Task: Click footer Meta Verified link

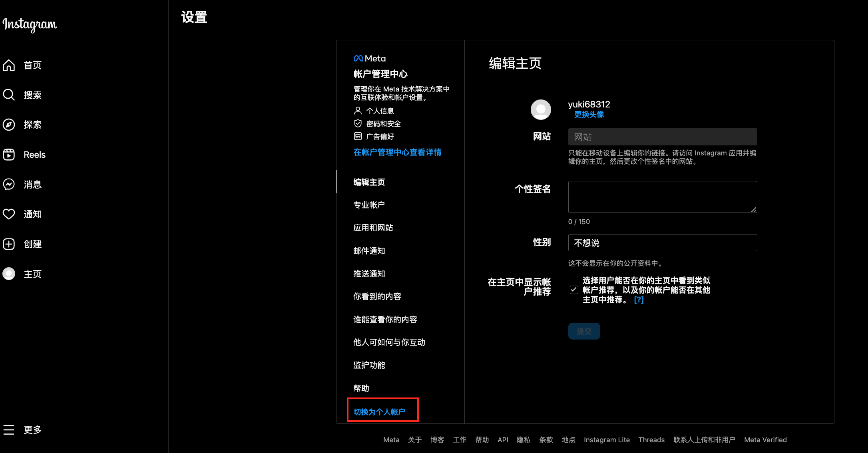Action: pyautogui.click(x=765, y=440)
